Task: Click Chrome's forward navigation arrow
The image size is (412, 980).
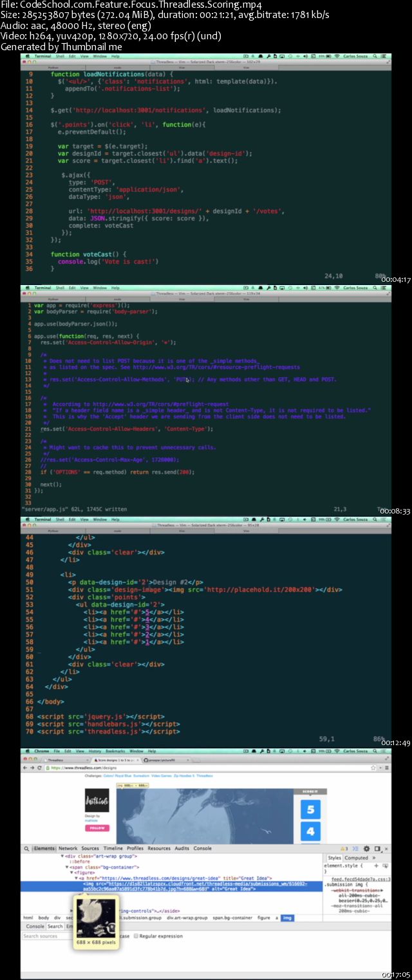Action: (x=33, y=768)
